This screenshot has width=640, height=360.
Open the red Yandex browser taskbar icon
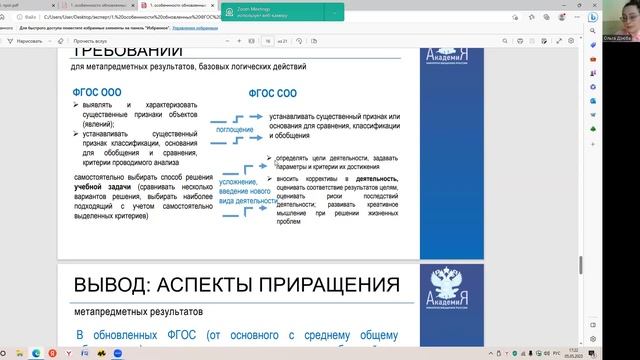52,353
